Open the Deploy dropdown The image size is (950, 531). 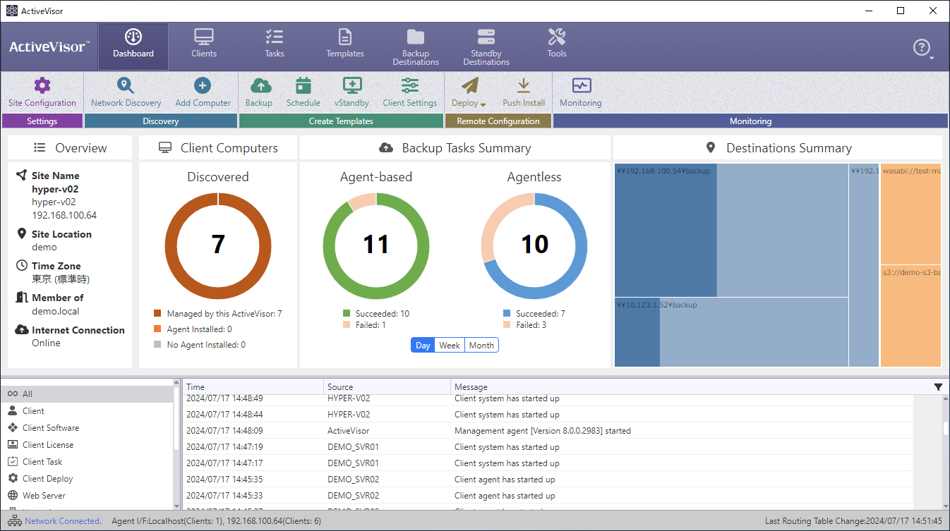[469, 92]
